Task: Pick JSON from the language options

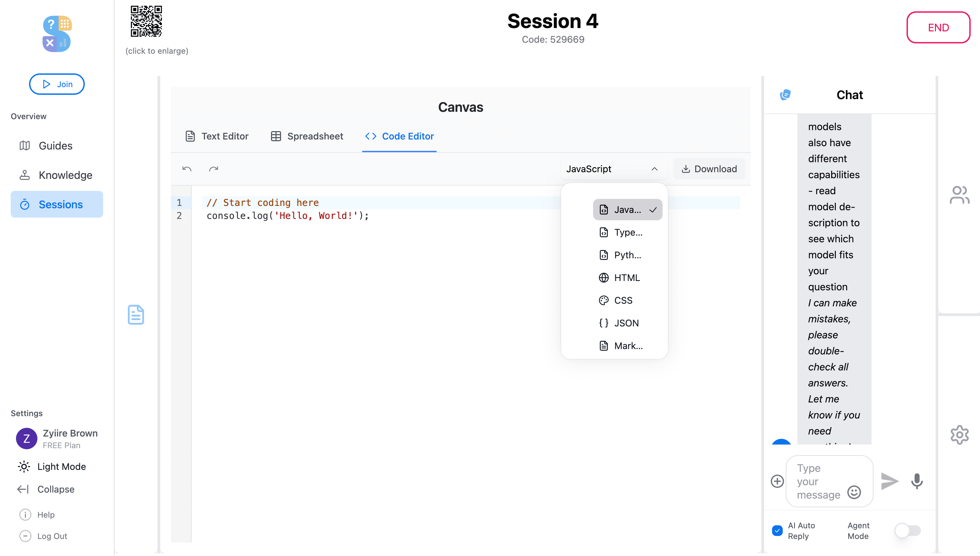Action: tap(626, 323)
